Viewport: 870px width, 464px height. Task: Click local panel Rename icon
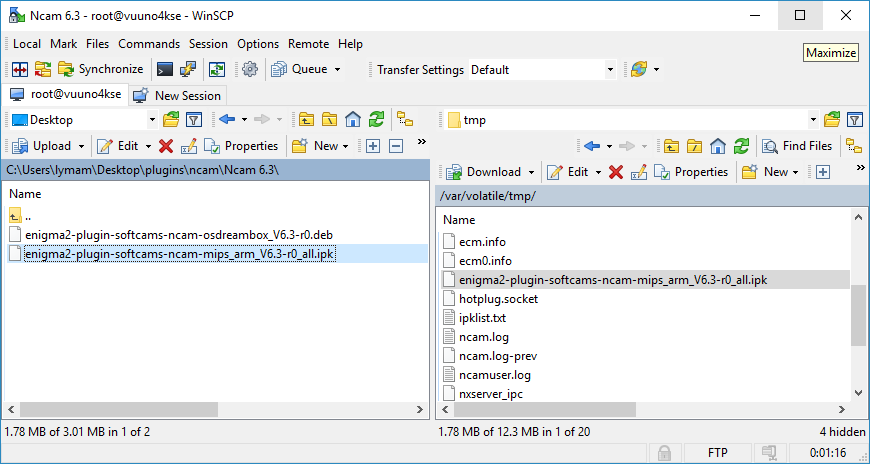(x=189, y=146)
